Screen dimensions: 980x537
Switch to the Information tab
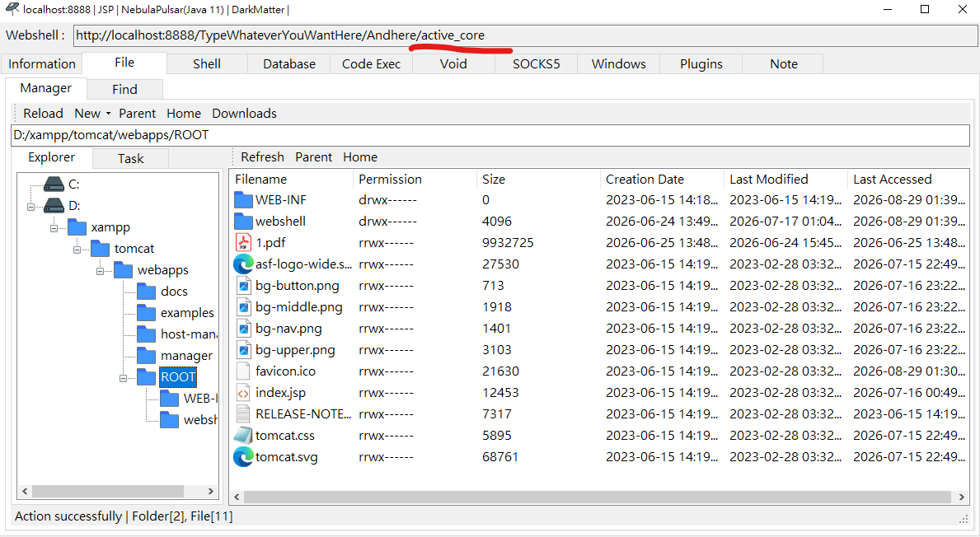tap(42, 63)
